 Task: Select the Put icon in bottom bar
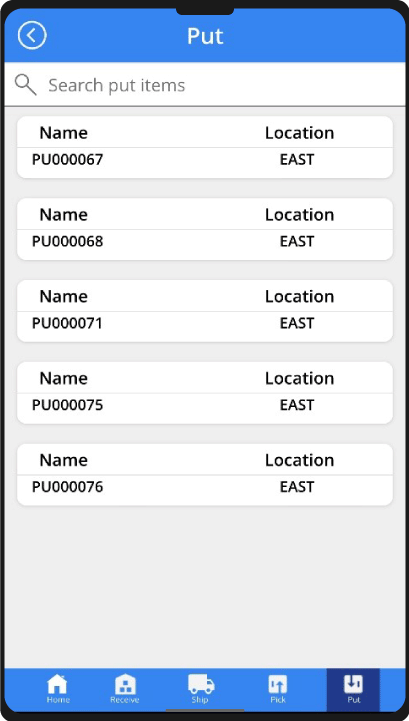pyautogui.click(x=353, y=684)
